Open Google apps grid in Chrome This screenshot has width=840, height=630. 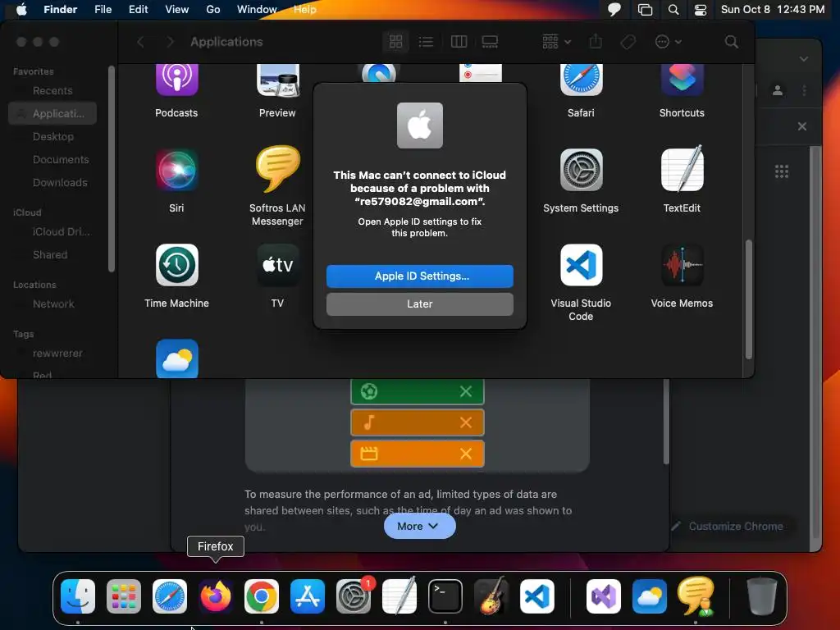tap(782, 171)
